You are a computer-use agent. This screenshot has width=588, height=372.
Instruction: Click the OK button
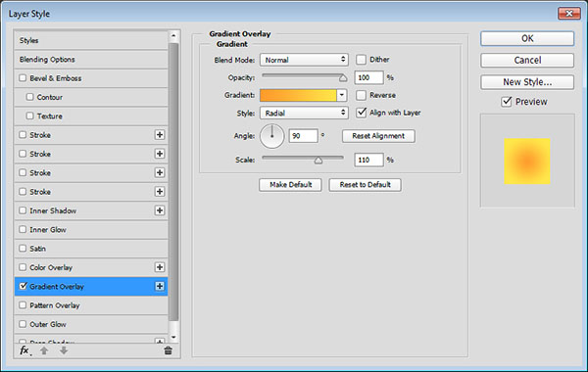527,38
